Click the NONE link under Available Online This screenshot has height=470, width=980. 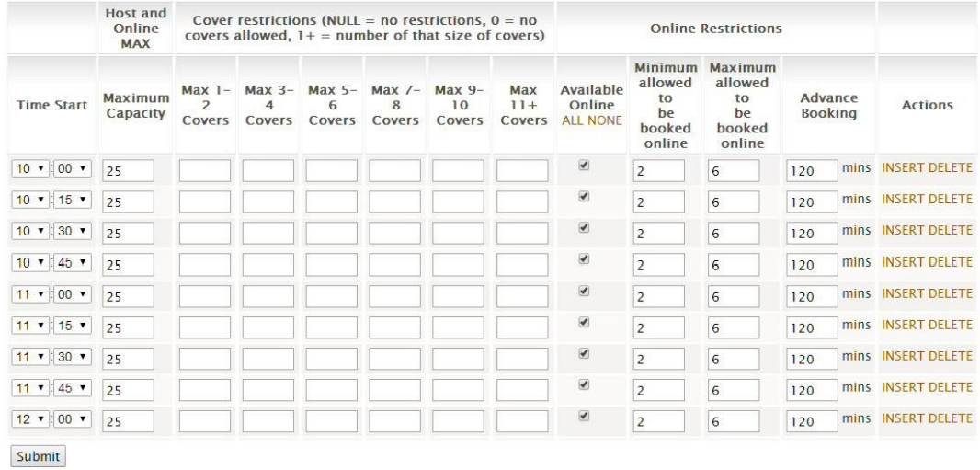[x=606, y=120]
